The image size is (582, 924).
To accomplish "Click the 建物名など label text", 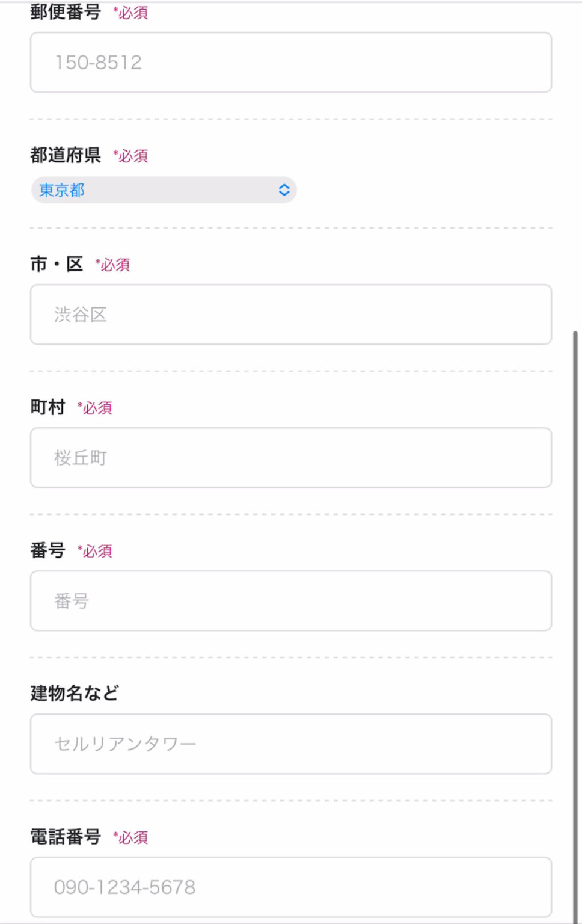I will point(75,692).
